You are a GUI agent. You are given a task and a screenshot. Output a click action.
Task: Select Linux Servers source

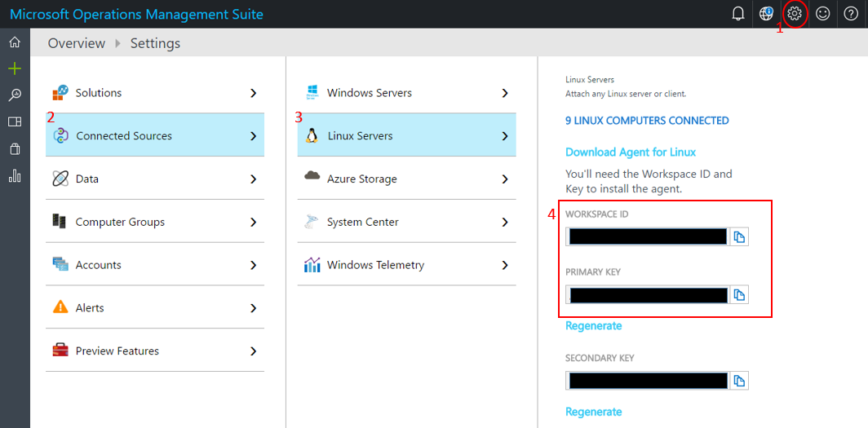pyautogui.click(x=407, y=135)
